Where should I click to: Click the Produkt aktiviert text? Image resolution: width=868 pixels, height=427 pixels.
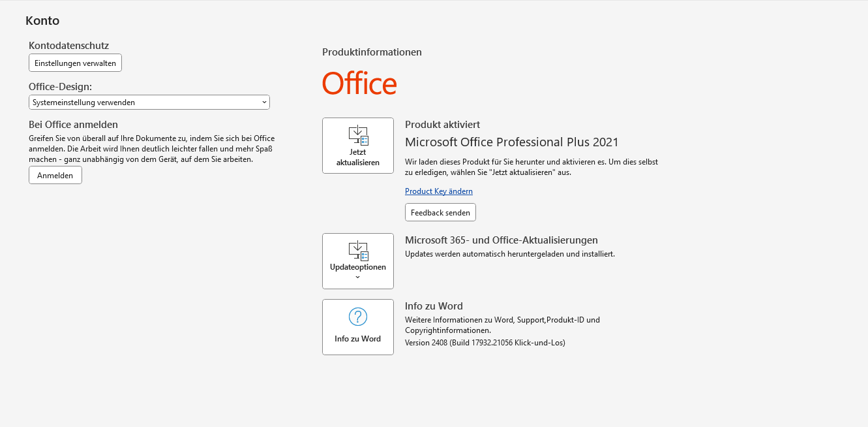tap(443, 125)
